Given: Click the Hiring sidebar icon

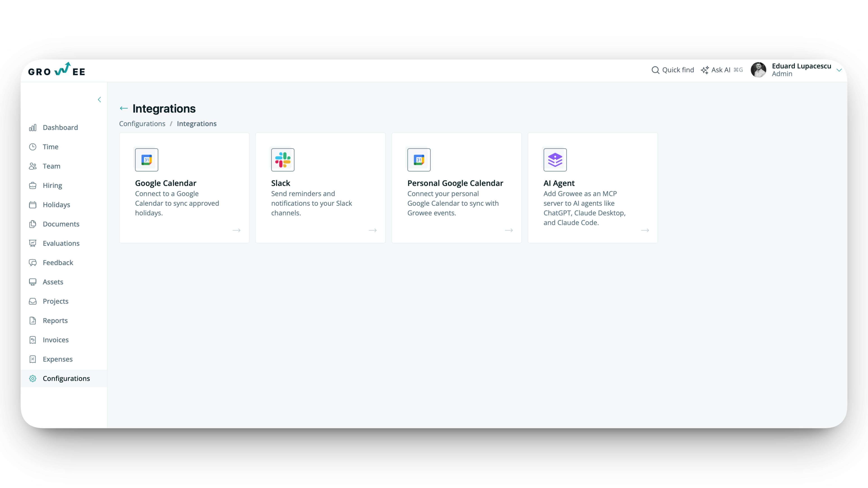Looking at the screenshot, I should (x=33, y=185).
